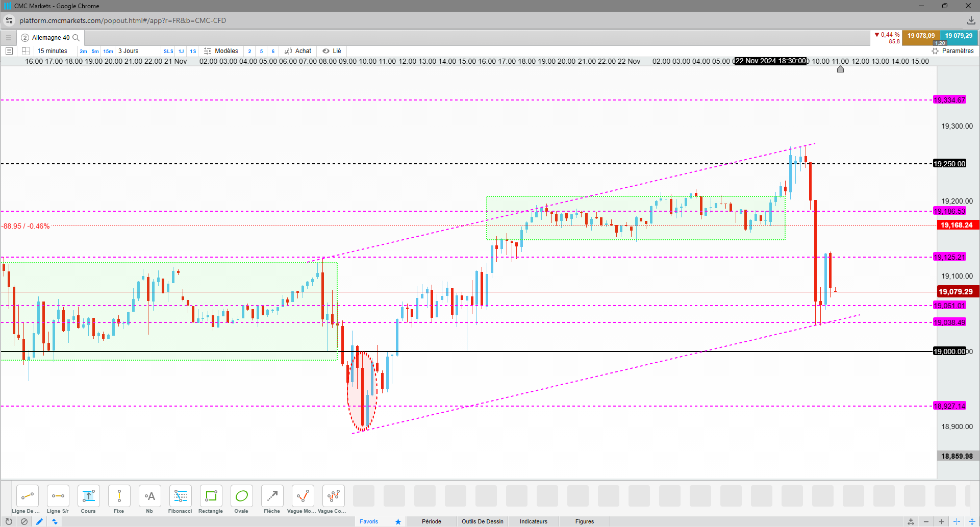Image resolution: width=980 pixels, height=527 pixels.
Task: Zoom in the chart with plus icon
Action: (941, 521)
